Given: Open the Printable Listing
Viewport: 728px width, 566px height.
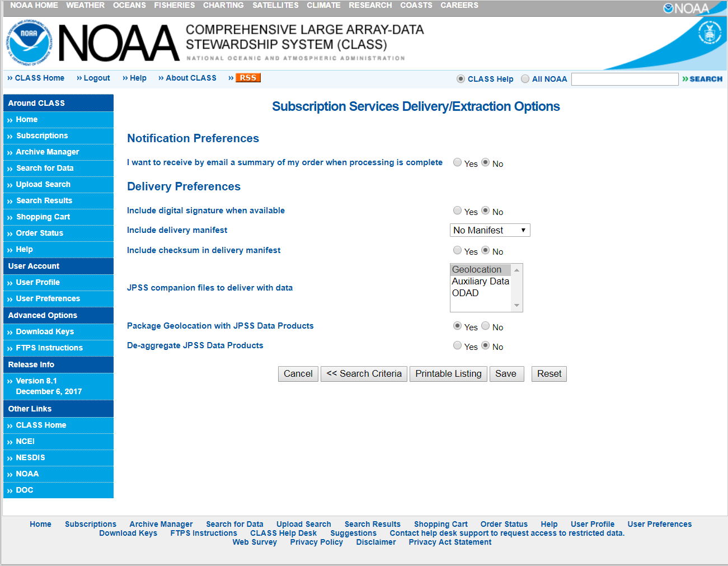Looking at the screenshot, I should pyautogui.click(x=449, y=374).
